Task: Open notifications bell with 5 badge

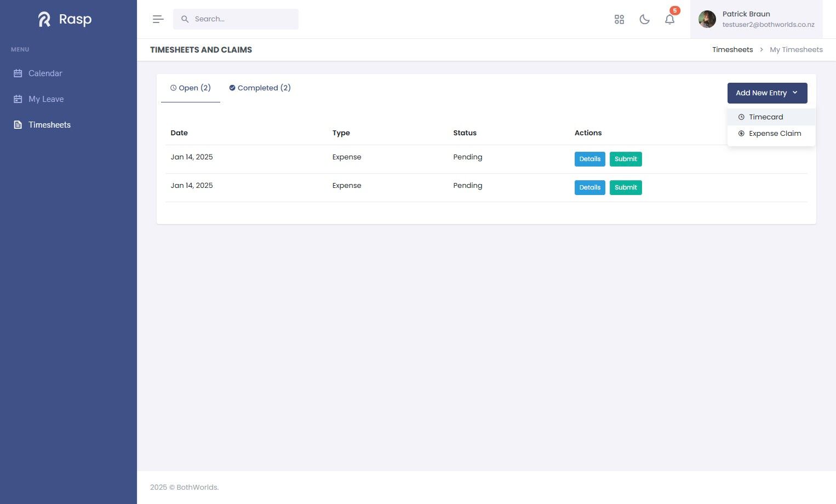Action: 670,19
